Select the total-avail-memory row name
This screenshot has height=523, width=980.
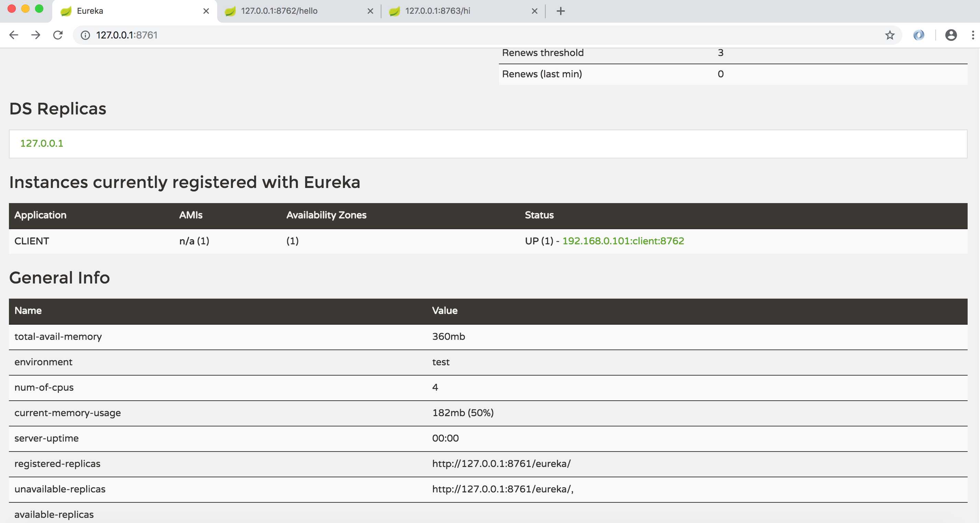58,337
